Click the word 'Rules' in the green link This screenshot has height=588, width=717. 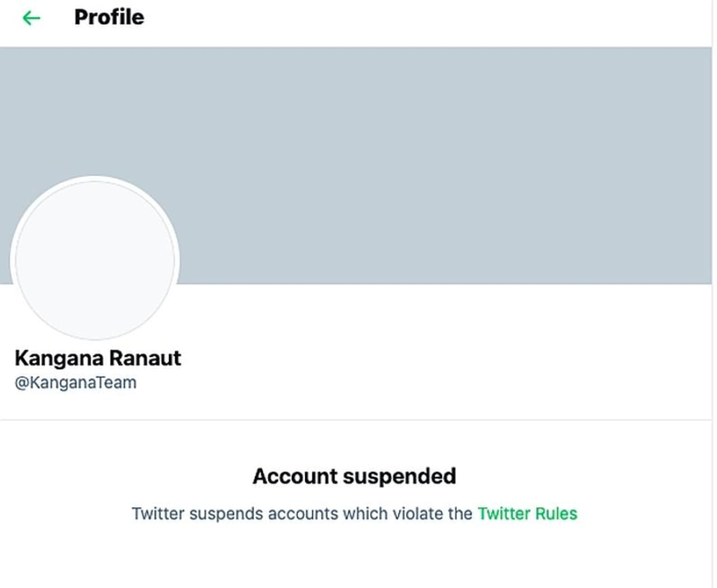[x=556, y=514]
